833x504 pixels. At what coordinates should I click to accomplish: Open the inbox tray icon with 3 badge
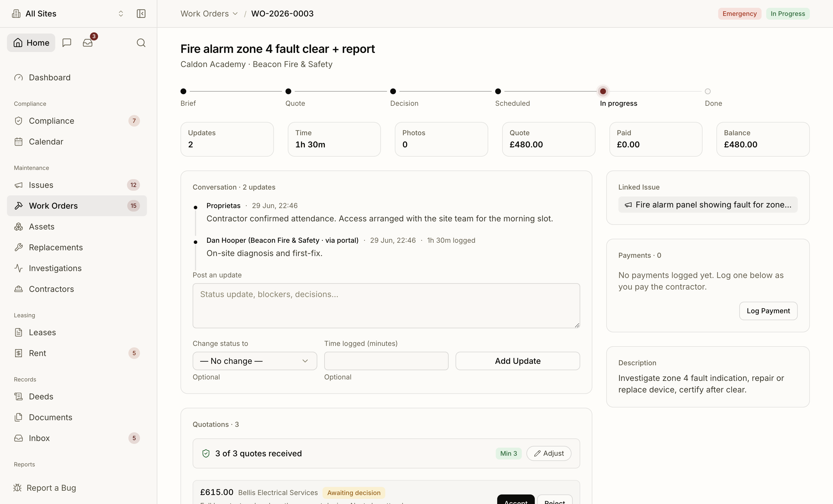[x=88, y=42]
